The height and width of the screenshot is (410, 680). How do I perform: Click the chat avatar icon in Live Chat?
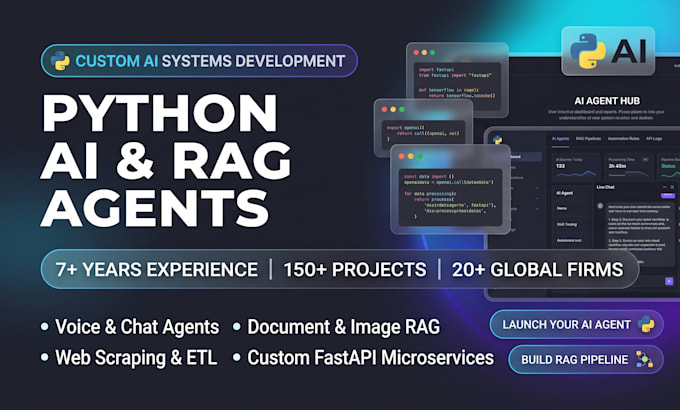pos(600,206)
